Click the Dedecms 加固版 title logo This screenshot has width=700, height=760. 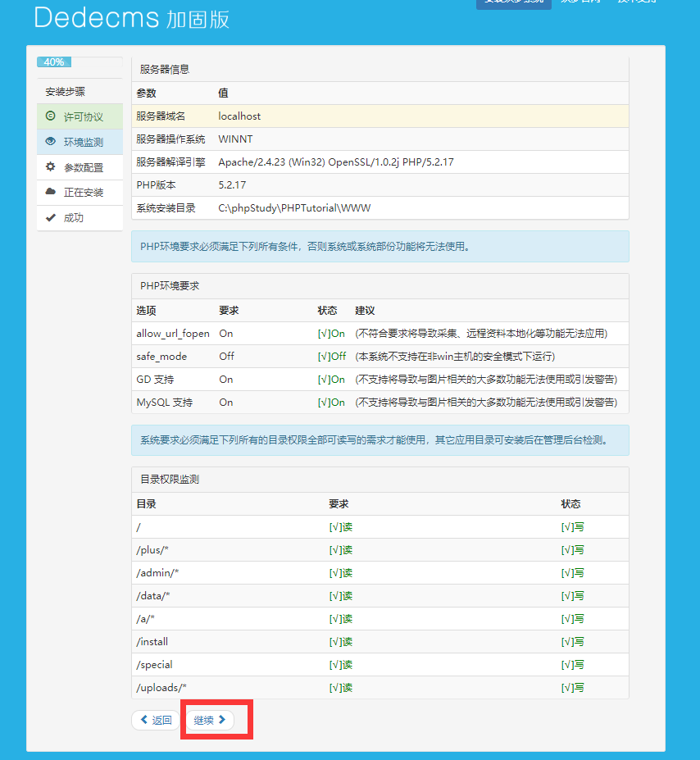coord(131,18)
